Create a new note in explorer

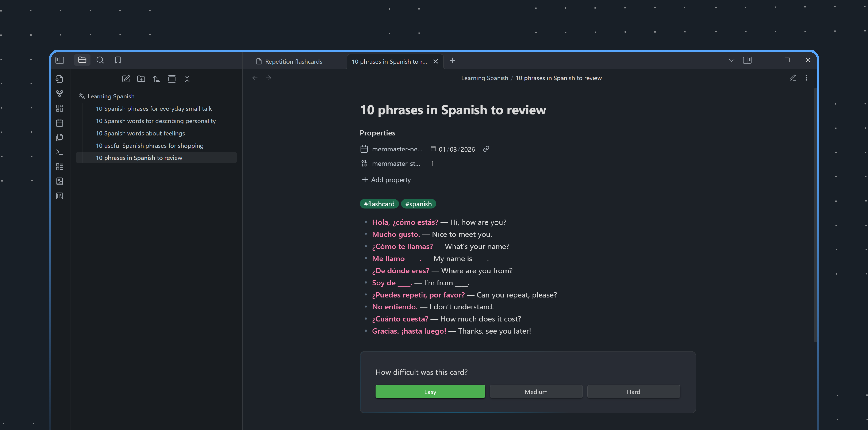coord(126,79)
